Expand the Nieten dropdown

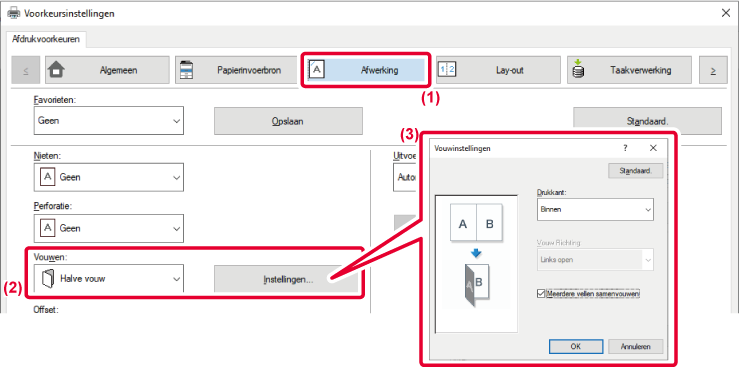(109, 177)
